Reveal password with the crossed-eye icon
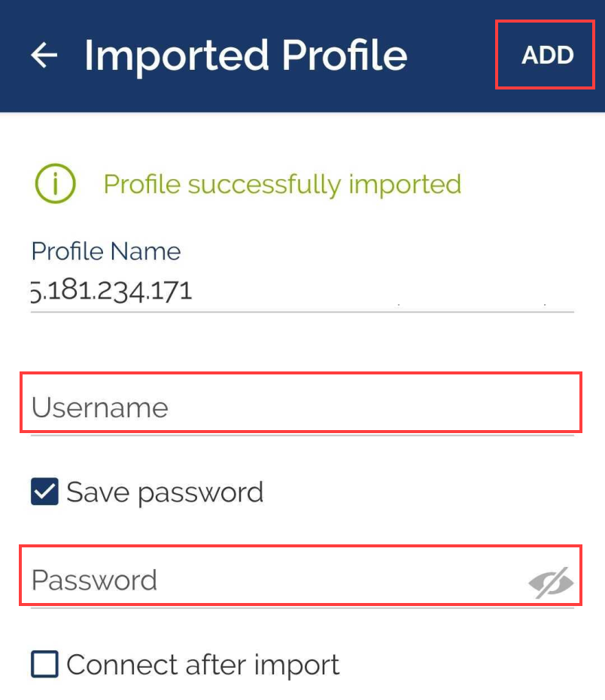605x700 pixels. point(551,583)
